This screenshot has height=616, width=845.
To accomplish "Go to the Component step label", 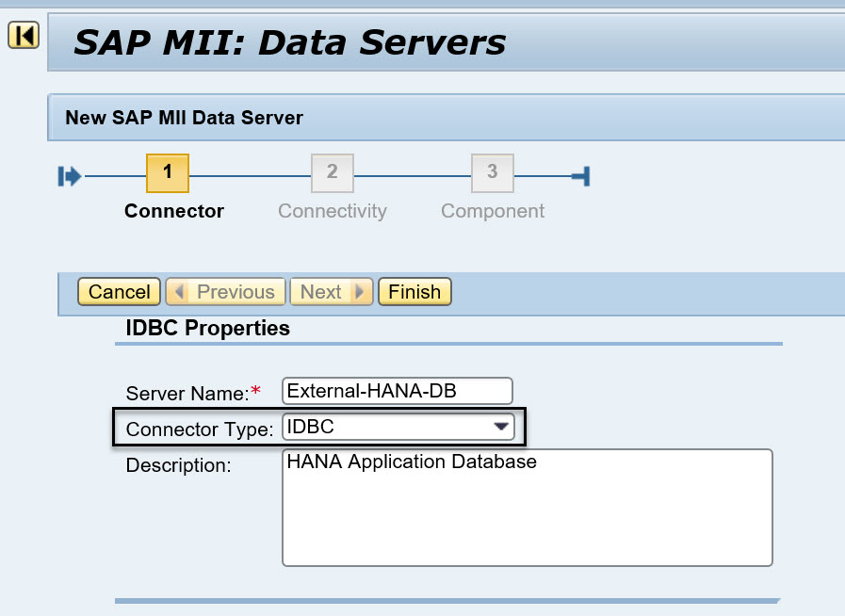I will [493, 211].
